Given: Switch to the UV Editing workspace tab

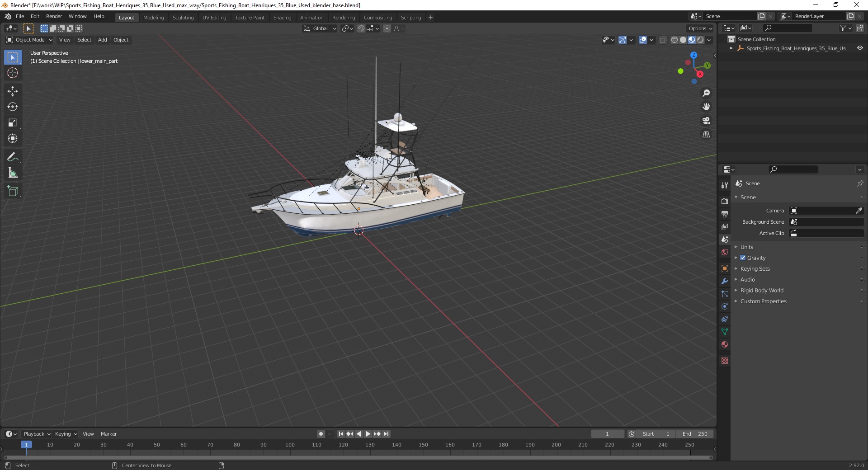Looking at the screenshot, I should coord(214,17).
